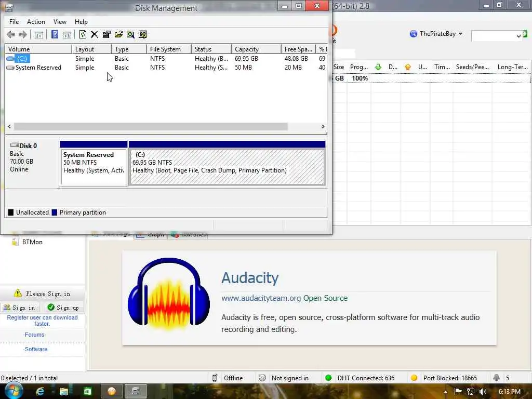Click the horizontal scrollbar thumb in volume list
Image resolution: width=532 pixels, height=399 pixels.
point(151,127)
